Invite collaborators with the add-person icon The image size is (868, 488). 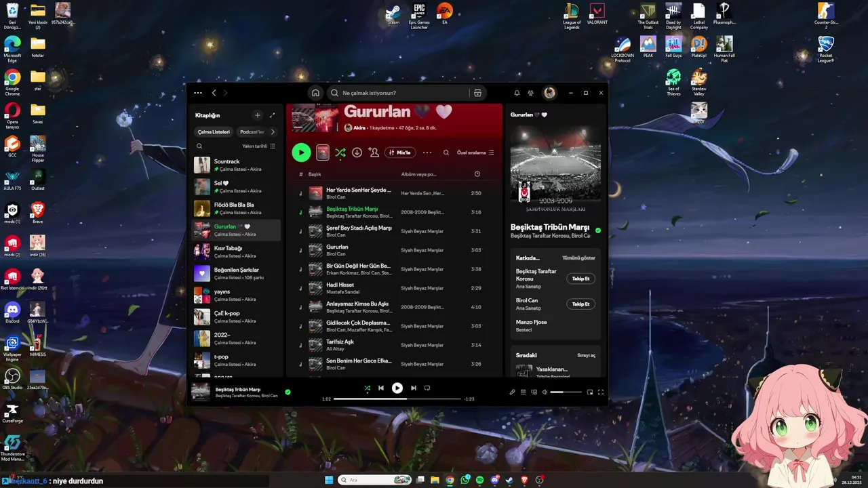(374, 152)
